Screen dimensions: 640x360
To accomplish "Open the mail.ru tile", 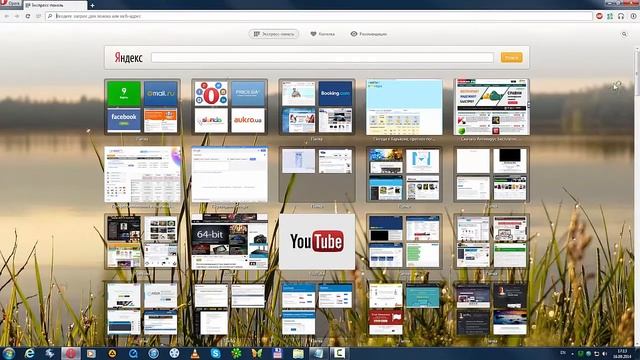I will [x=160, y=93].
